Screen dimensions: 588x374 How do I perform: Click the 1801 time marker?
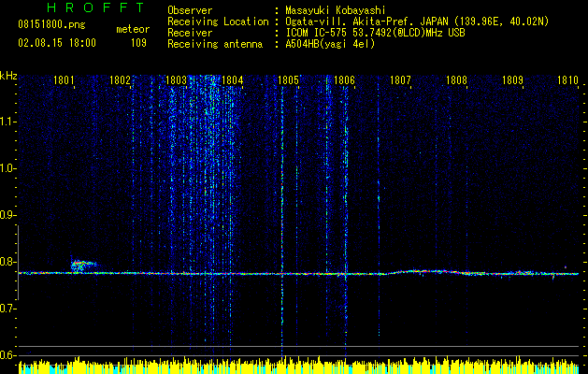click(64, 80)
